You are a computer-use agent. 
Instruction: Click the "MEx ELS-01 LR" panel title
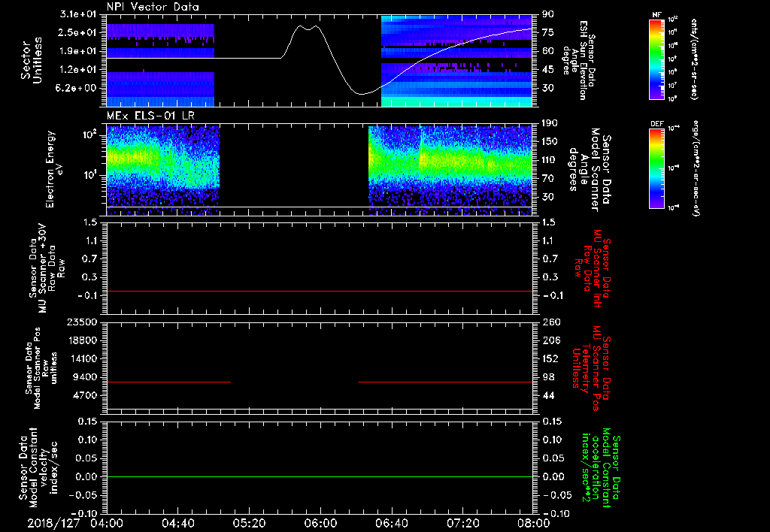(x=151, y=116)
